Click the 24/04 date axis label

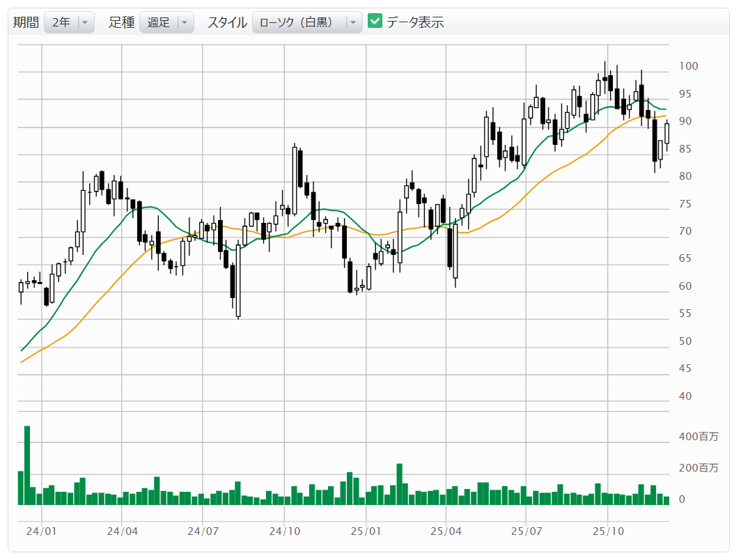(x=122, y=531)
